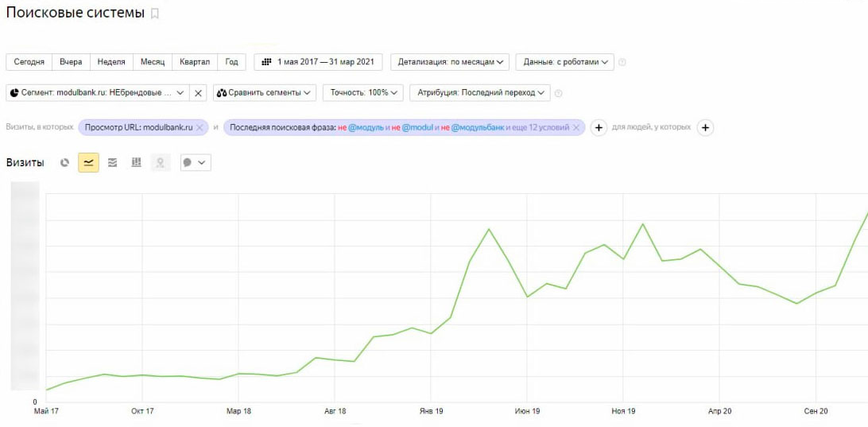Remove the Просмотр URL filter condition
868x427 pixels.
click(x=200, y=127)
